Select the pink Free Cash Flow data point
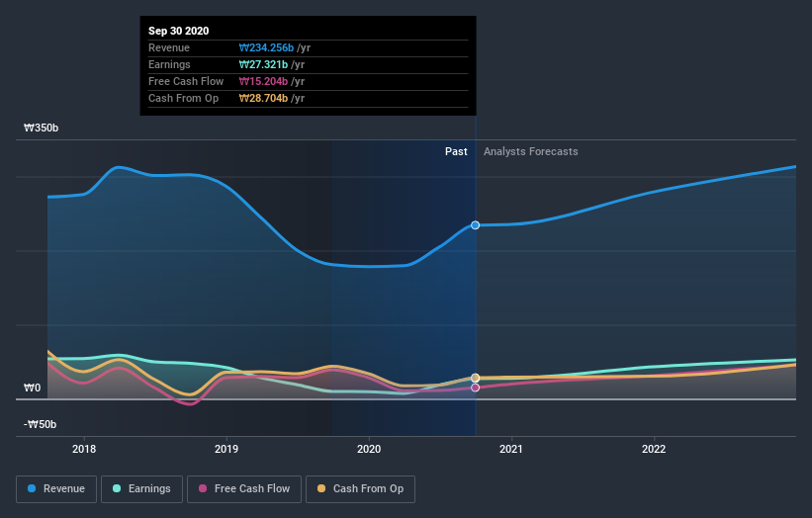The height and width of the screenshot is (518, 812). (x=476, y=388)
